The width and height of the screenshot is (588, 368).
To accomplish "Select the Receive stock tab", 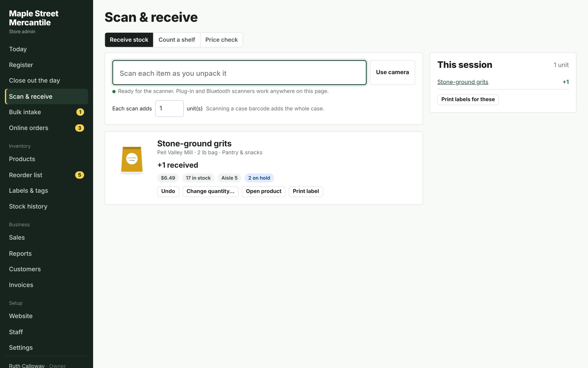I will [129, 40].
